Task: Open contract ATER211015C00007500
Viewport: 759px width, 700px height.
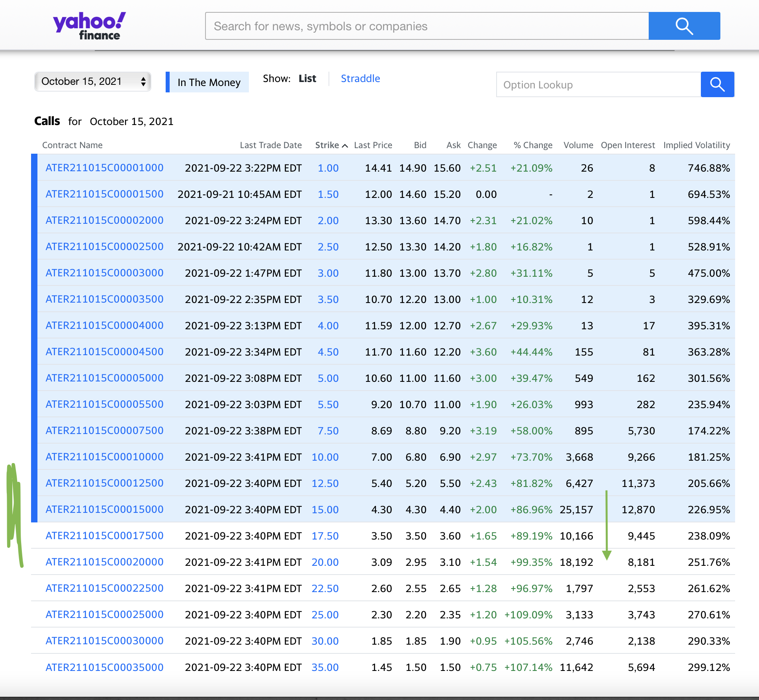Action: (104, 430)
